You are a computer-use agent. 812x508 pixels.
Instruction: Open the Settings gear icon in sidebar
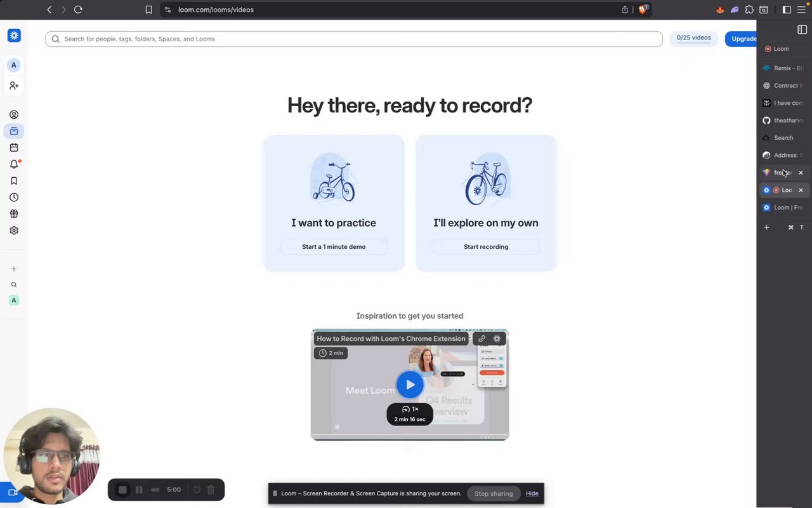pyautogui.click(x=14, y=231)
